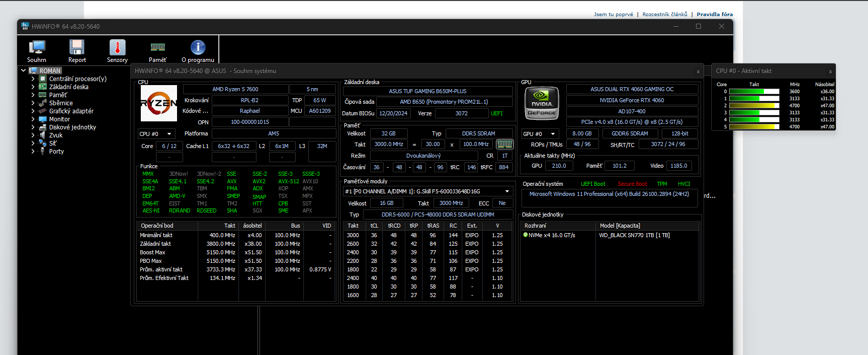This screenshot has width=868, height=355.
Task: Open O programu info icon
Action: coord(198,48)
